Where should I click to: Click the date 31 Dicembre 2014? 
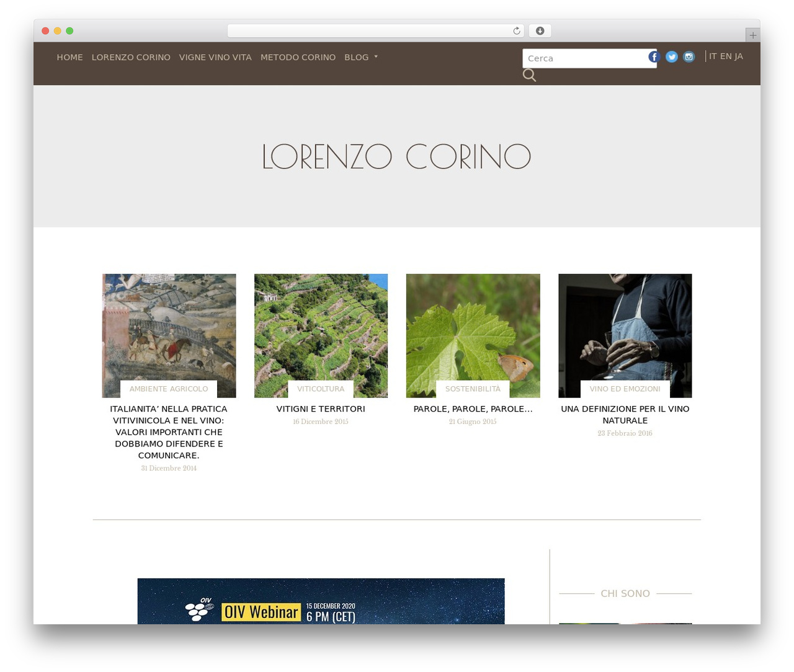pos(169,468)
